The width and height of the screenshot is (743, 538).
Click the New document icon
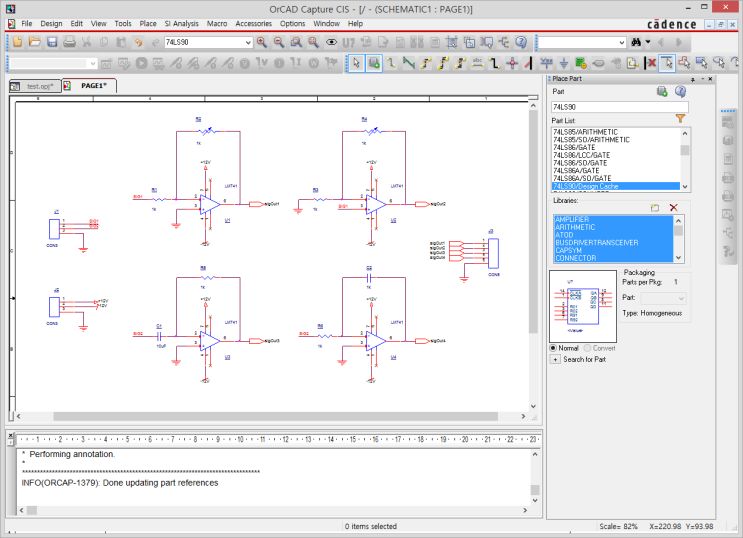point(18,42)
